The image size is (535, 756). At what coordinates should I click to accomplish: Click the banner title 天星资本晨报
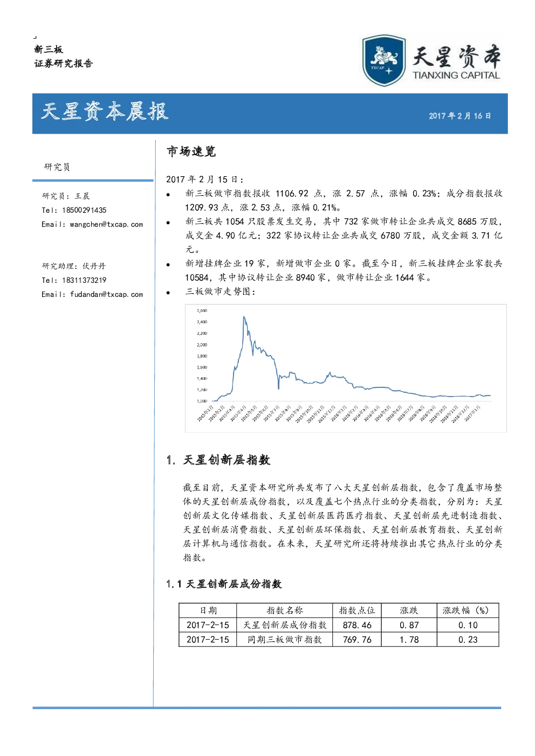point(105,112)
